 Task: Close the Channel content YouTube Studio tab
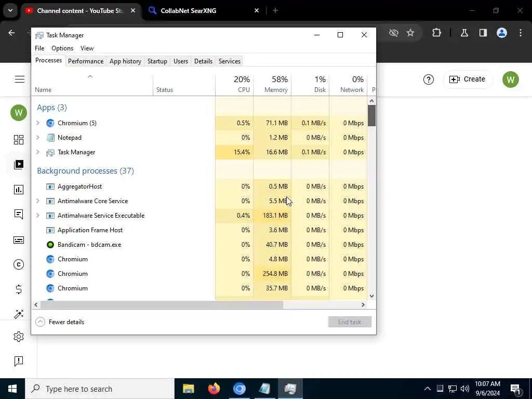point(133,10)
